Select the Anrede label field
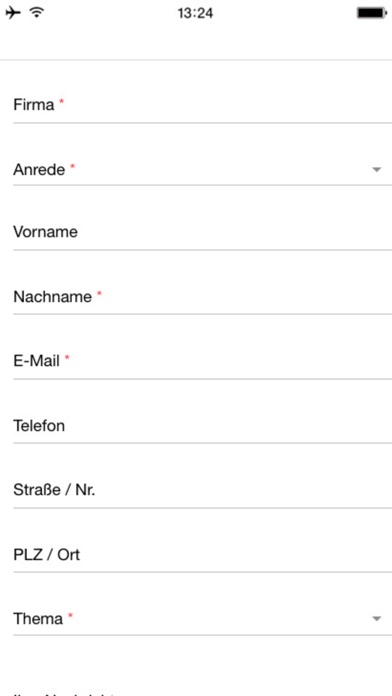This screenshot has width=392, height=696. [x=202, y=170]
